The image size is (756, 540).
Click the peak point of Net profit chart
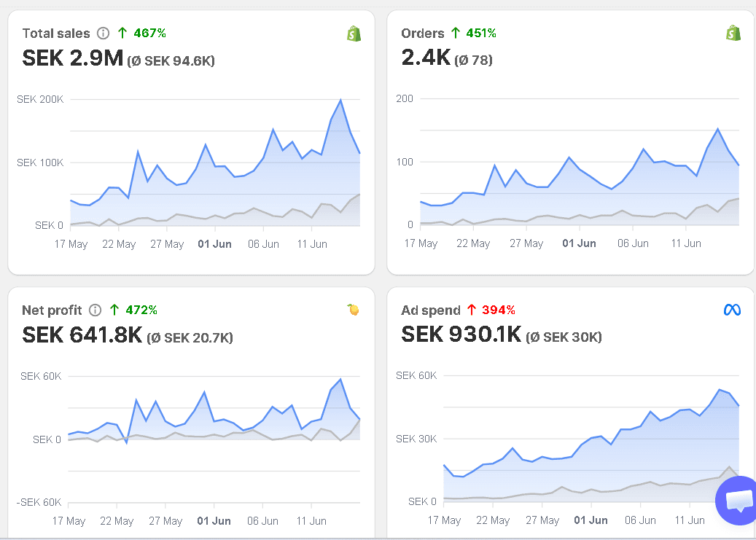(x=341, y=379)
